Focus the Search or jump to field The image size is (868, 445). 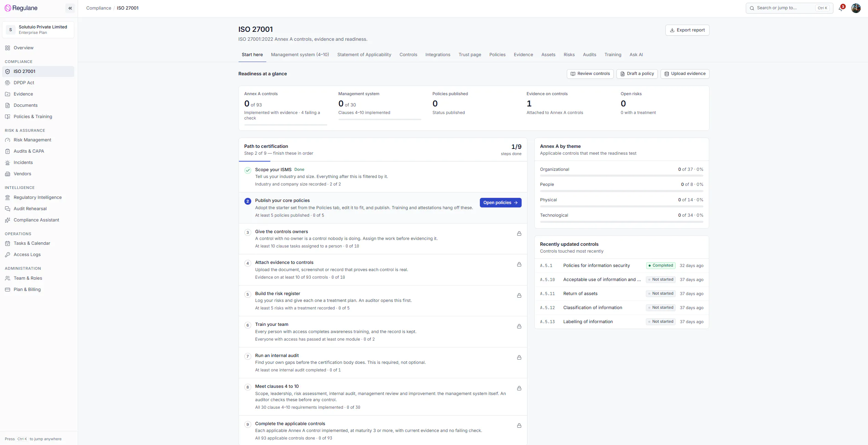coord(789,8)
